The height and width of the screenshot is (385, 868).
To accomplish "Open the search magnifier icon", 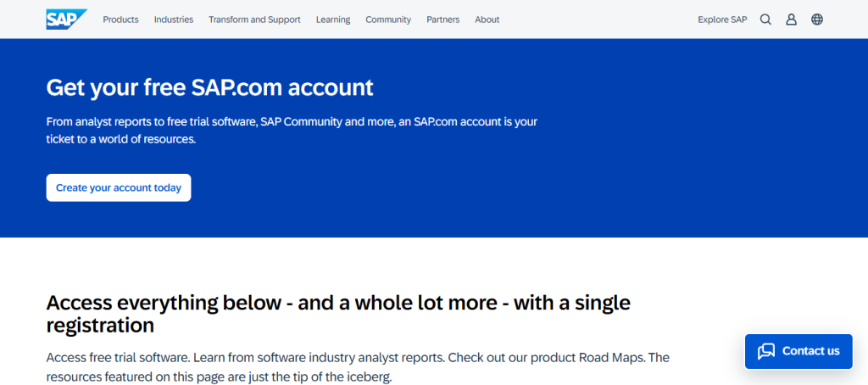I will tap(765, 20).
